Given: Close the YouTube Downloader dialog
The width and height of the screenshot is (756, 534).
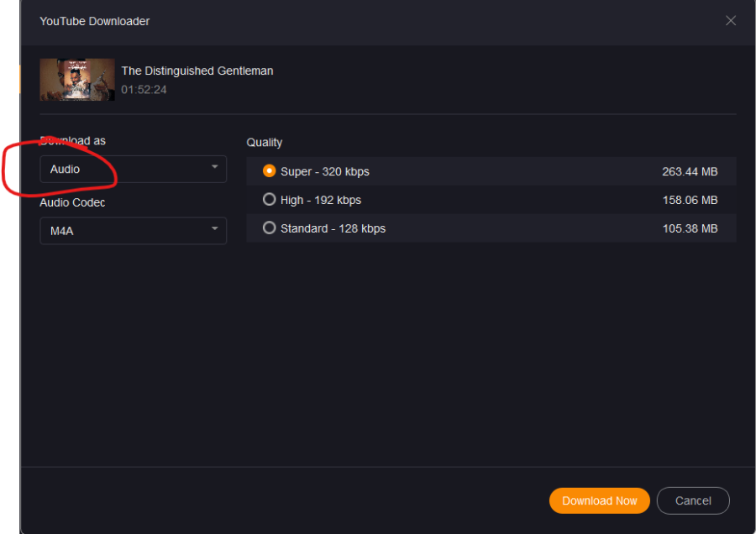Looking at the screenshot, I should pyautogui.click(x=730, y=21).
